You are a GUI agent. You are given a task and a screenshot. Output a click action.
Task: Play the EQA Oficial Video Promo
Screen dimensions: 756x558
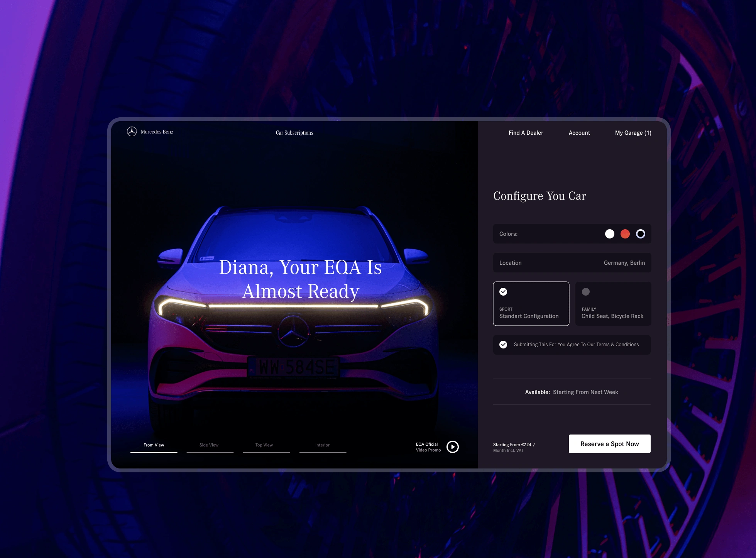[x=453, y=447]
